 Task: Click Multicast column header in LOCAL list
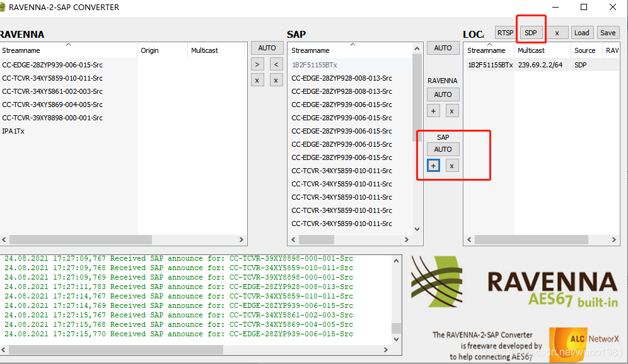tap(542, 50)
